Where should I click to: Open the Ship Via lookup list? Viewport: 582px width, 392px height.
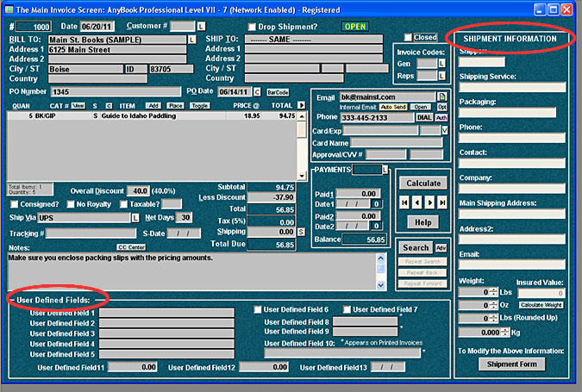point(135,218)
